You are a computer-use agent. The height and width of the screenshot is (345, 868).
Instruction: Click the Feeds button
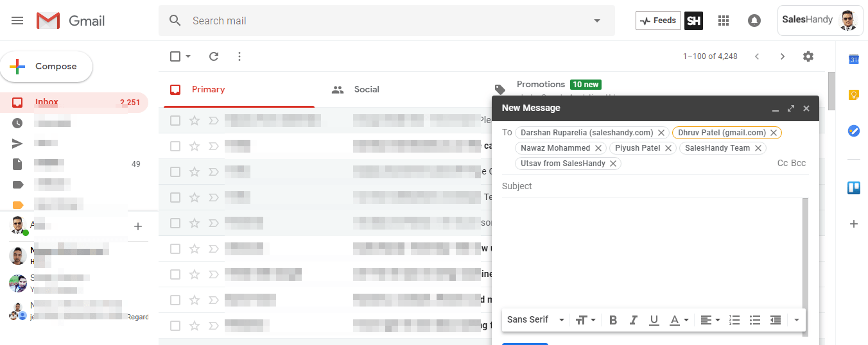pos(658,21)
